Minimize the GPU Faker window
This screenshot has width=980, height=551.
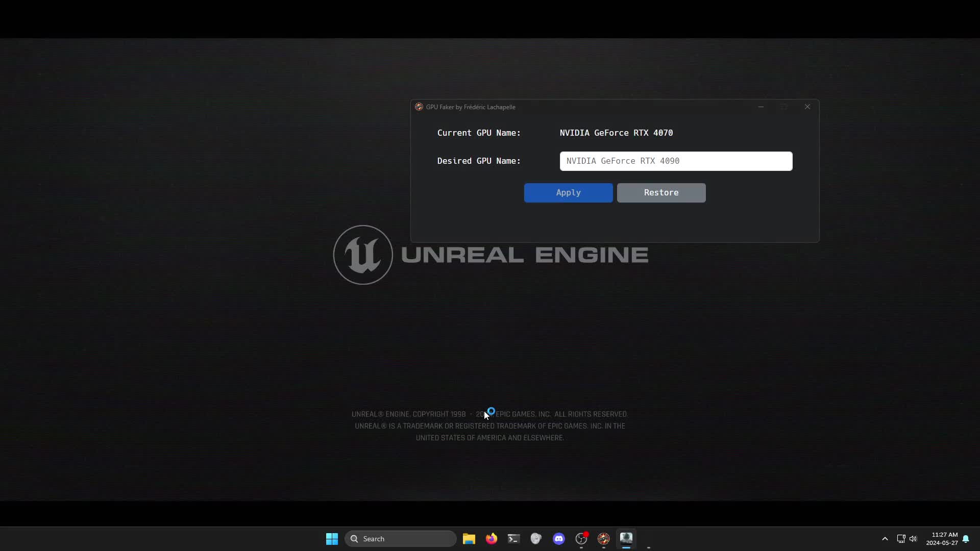(x=761, y=107)
